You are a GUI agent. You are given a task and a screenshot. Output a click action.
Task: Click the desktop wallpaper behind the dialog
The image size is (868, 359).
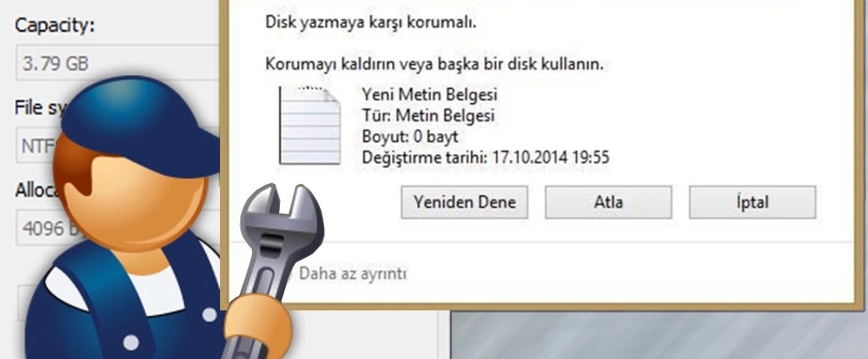point(658,335)
